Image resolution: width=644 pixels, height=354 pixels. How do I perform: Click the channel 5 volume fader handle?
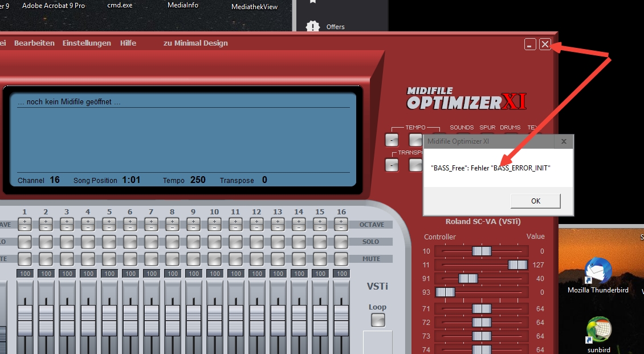pyautogui.click(x=109, y=321)
